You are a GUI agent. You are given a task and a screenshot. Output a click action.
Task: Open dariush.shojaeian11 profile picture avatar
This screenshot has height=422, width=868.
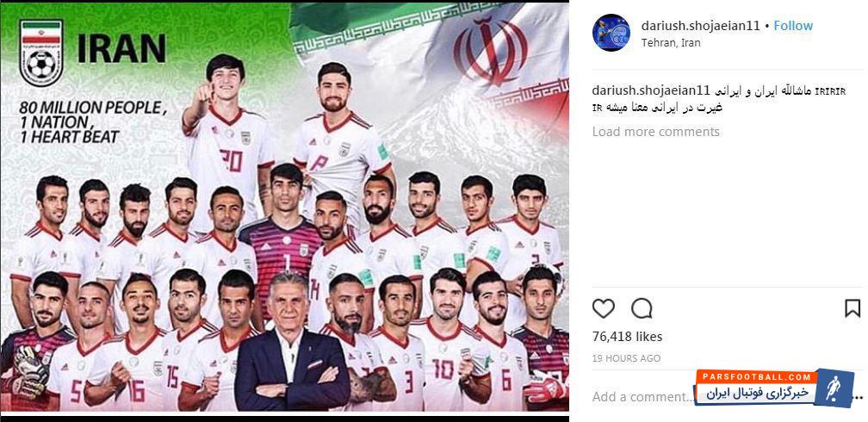611,33
